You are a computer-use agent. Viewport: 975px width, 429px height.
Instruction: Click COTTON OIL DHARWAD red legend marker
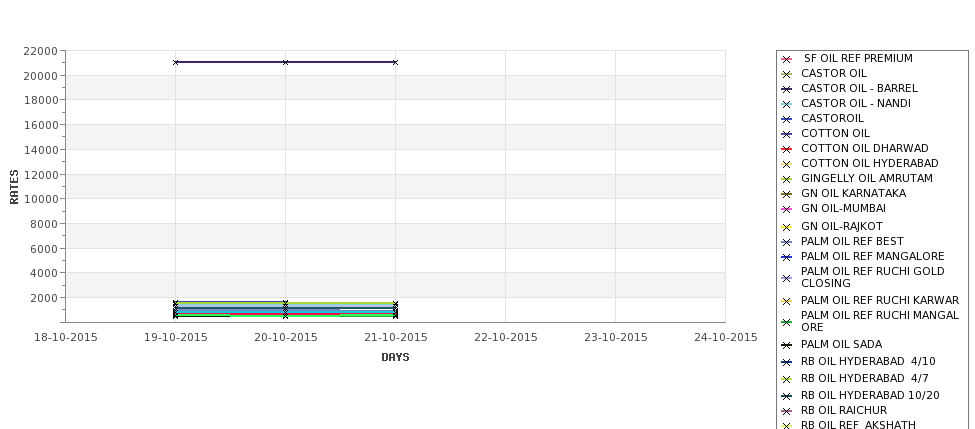(x=786, y=149)
